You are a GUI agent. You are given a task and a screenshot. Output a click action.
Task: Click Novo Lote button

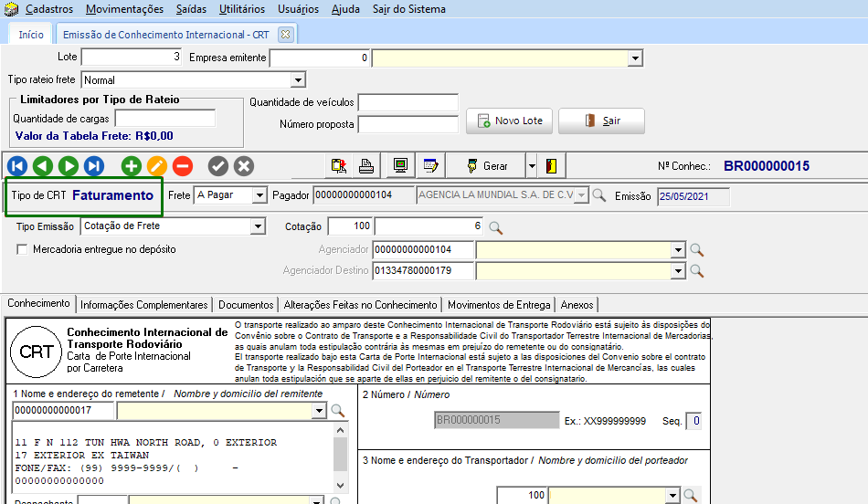pos(509,121)
